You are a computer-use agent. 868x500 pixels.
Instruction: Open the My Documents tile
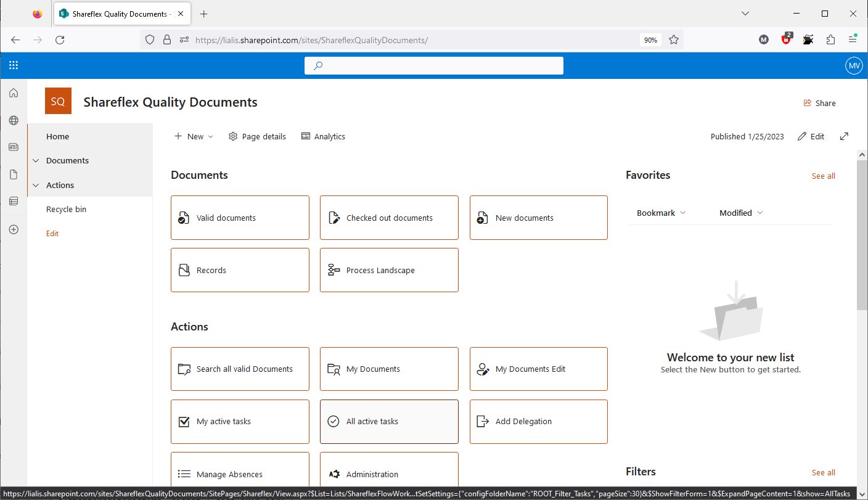pyautogui.click(x=389, y=369)
